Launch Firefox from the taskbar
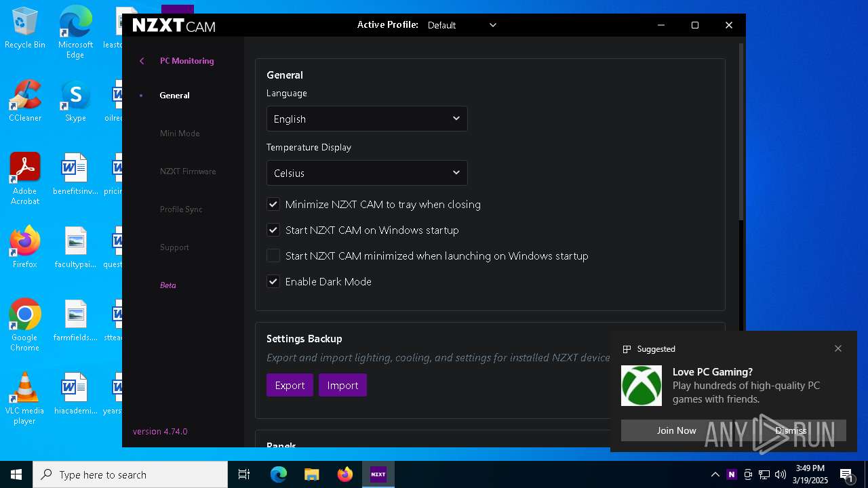Viewport: 868px width, 488px height. click(345, 474)
